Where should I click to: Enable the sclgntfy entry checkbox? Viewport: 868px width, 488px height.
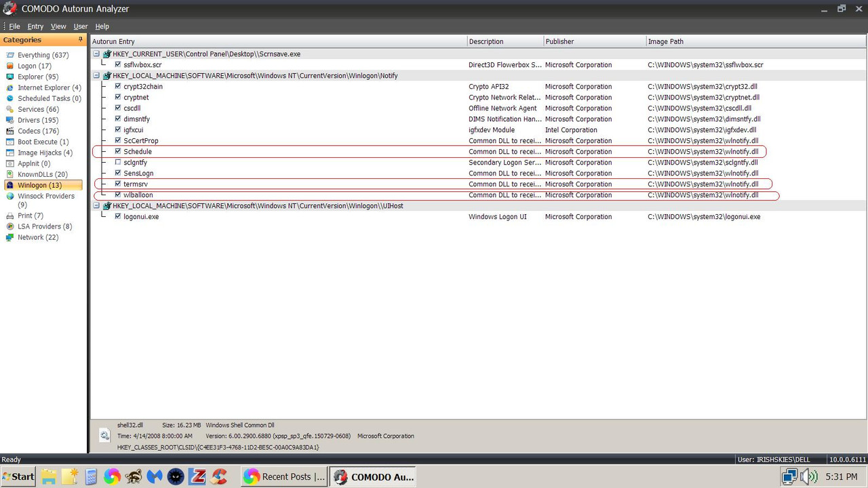tap(118, 162)
